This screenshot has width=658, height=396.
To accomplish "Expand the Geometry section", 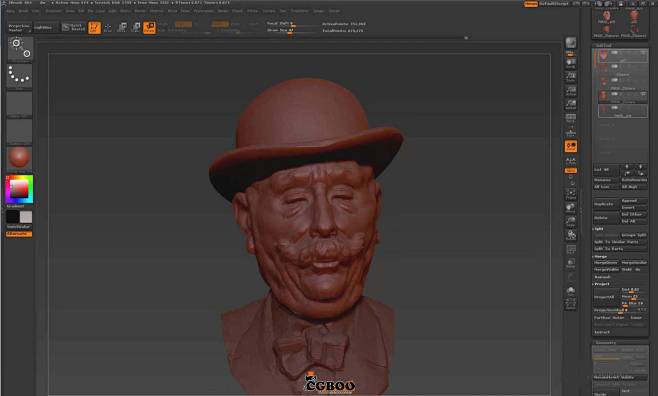I will (x=606, y=343).
